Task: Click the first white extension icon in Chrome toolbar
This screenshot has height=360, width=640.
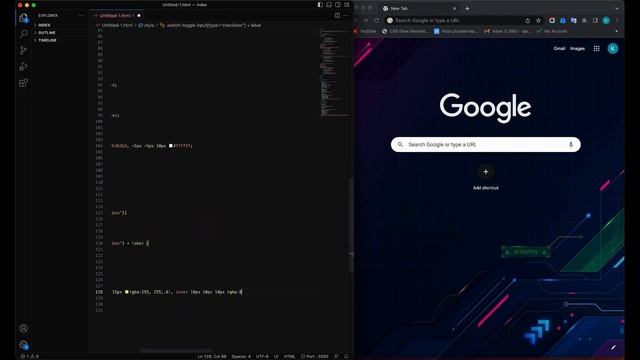Action: [x=552, y=20]
